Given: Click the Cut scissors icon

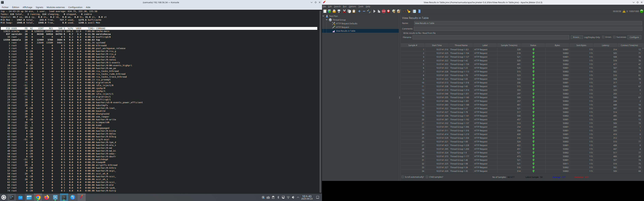Looking at the screenshot, I should coord(344,11).
